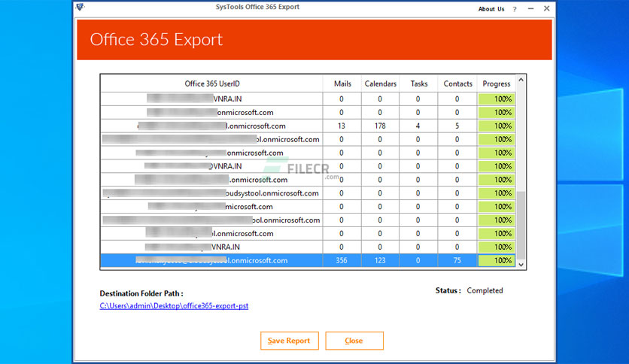The height and width of the screenshot is (364, 629).
Task: Click the Close button
Action: point(354,341)
